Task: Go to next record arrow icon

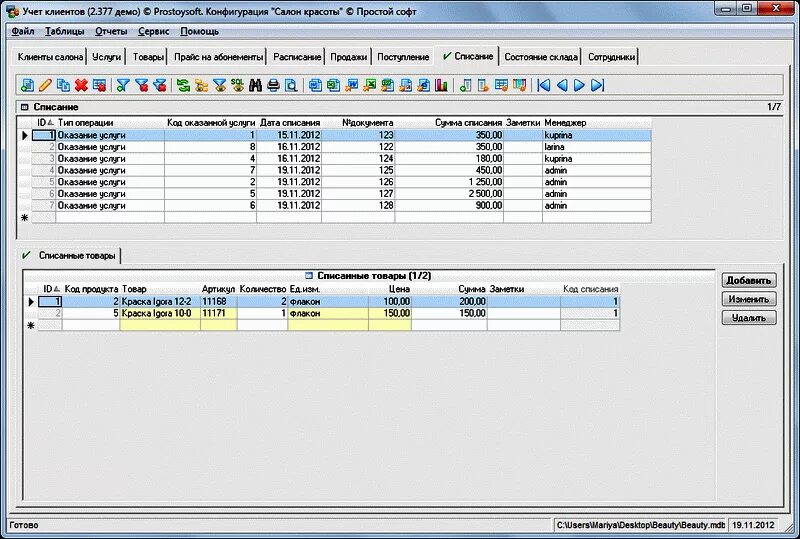Action: [x=580, y=85]
